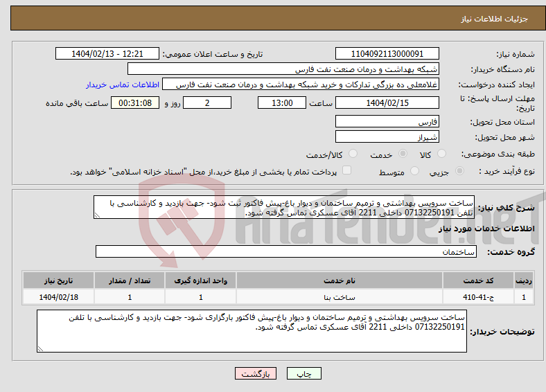The height and width of the screenshot is (392, 546).
Task: Open the اطلاعات تماس خریدار link
Action: tap(123, 84)
